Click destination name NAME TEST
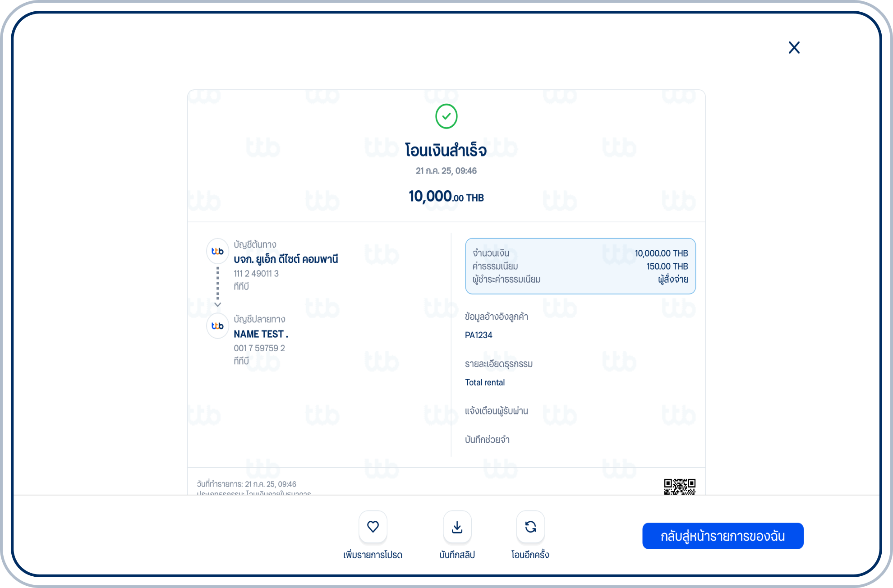The image size is (893, 588). 260,334
